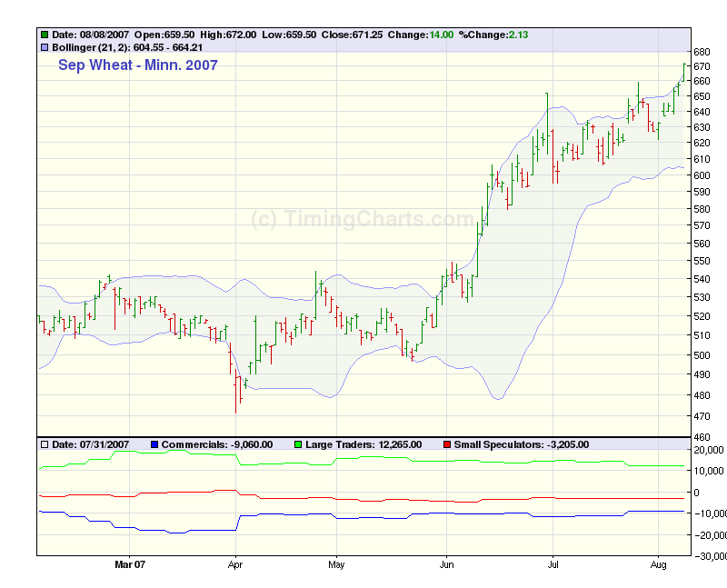Screen dimensions: 727x588
Task: Click the 'Apr' date axis label
Action: tap(235, 564)
